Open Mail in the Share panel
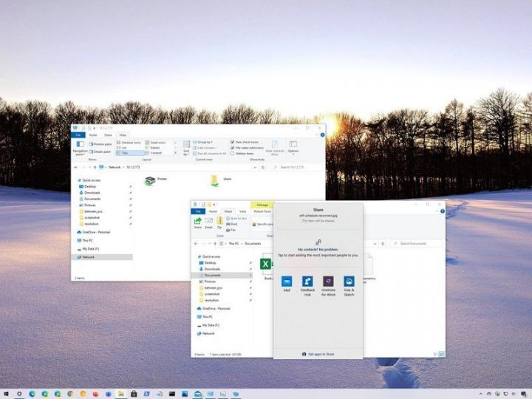This screenshot has width=532, height=399. 287,282
